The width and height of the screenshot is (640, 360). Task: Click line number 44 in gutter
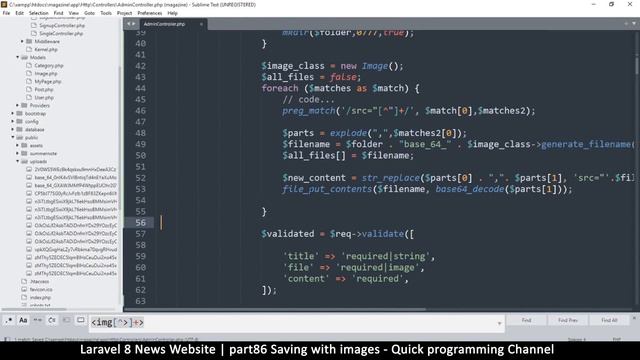pos(140,88)
